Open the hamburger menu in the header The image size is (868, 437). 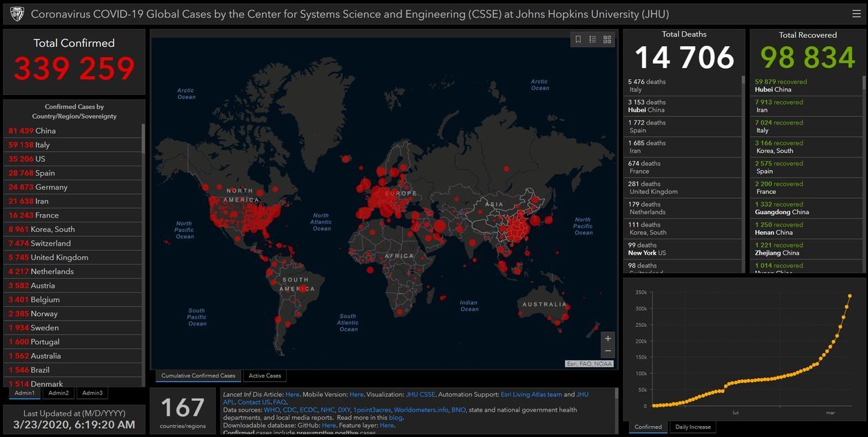[x=856, y=14]
